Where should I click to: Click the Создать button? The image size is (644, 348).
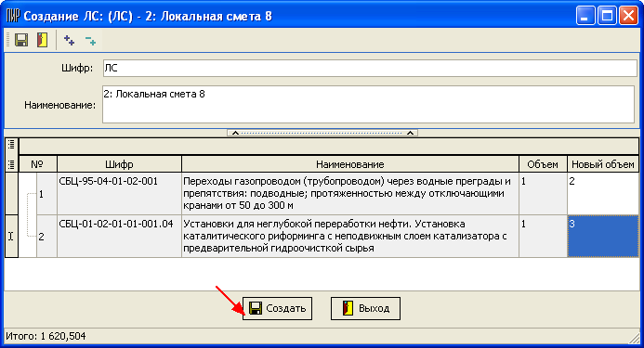click(277, 309)
